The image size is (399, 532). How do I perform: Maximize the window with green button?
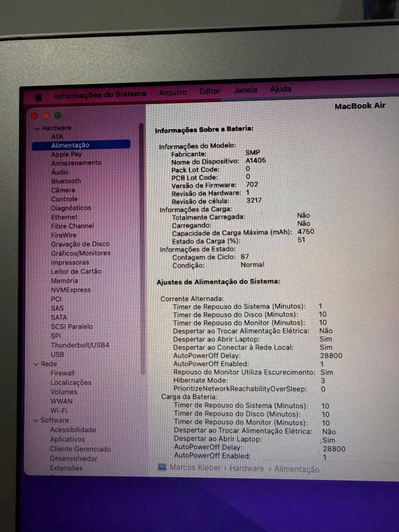pyautogui.click(x=58, y=116)
